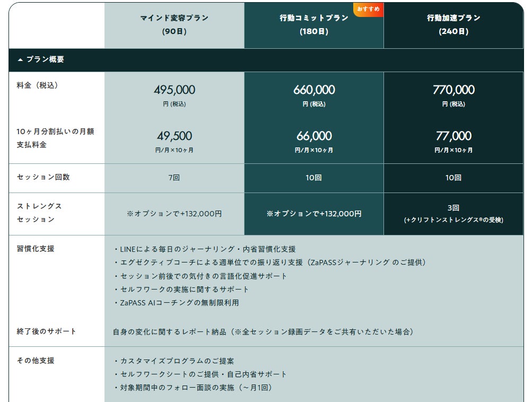532x402 pixels.
Task: Select the マインド変容プラン (90日) column header
Action: tap(174, 25)
